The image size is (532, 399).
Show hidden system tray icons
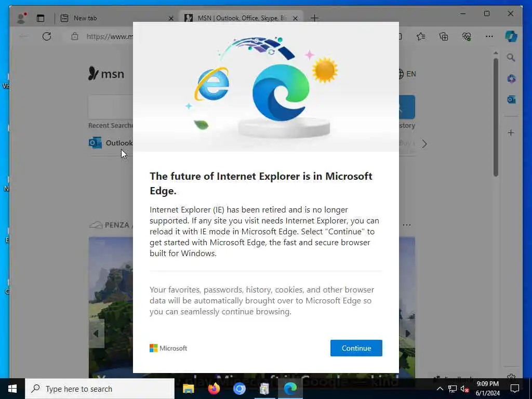[x=440, y=389]
